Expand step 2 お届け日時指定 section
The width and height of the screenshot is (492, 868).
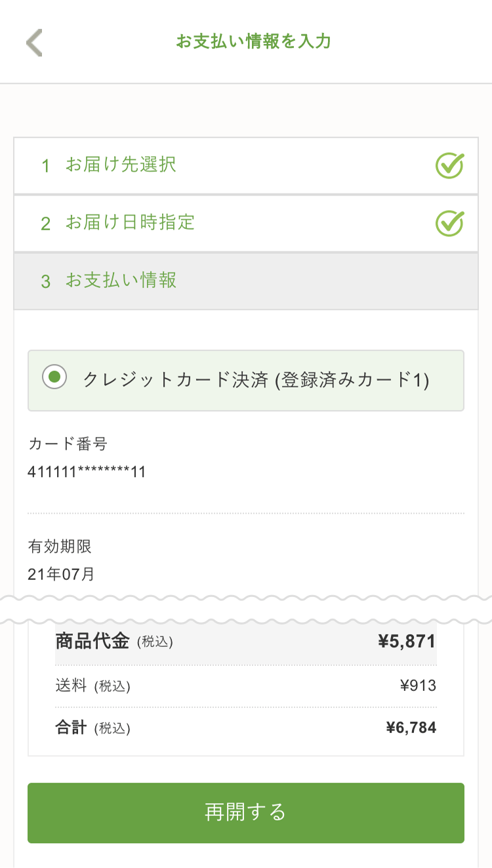coord(246,223)
